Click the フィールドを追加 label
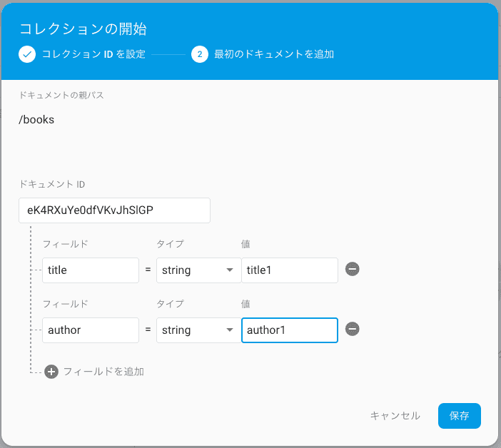Image resolution: width=501 pixels, height=448 pixels. [x=103, y=372]
